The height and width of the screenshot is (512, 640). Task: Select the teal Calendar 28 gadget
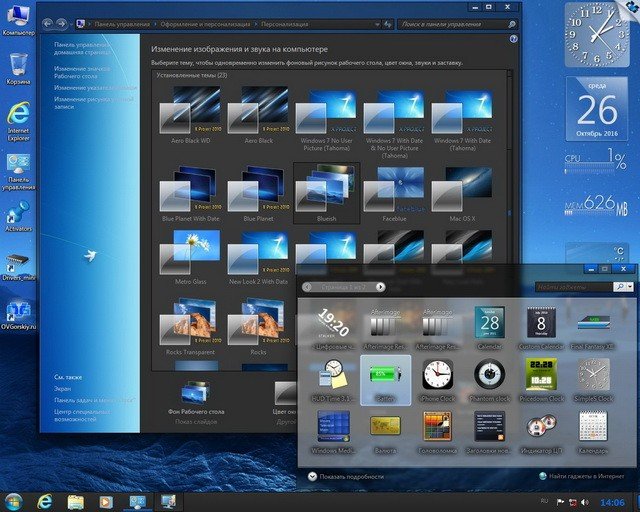tap(489, 329)
